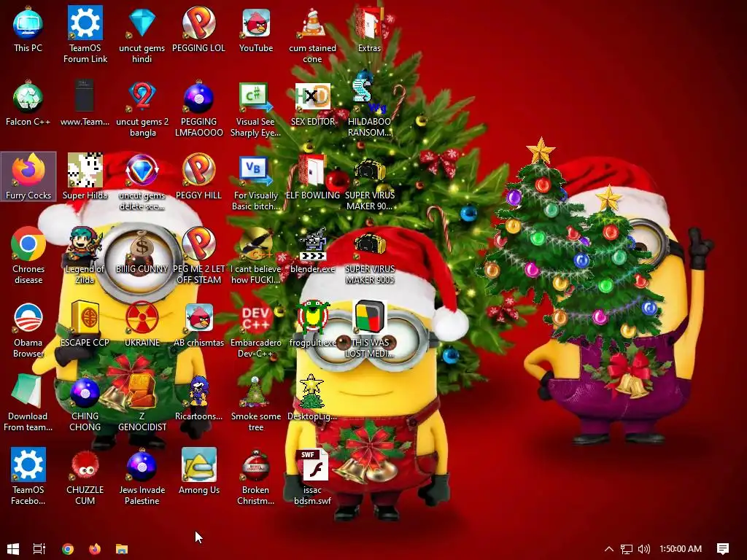Launch the DesktopLig... star tree icon

point(312,397)
